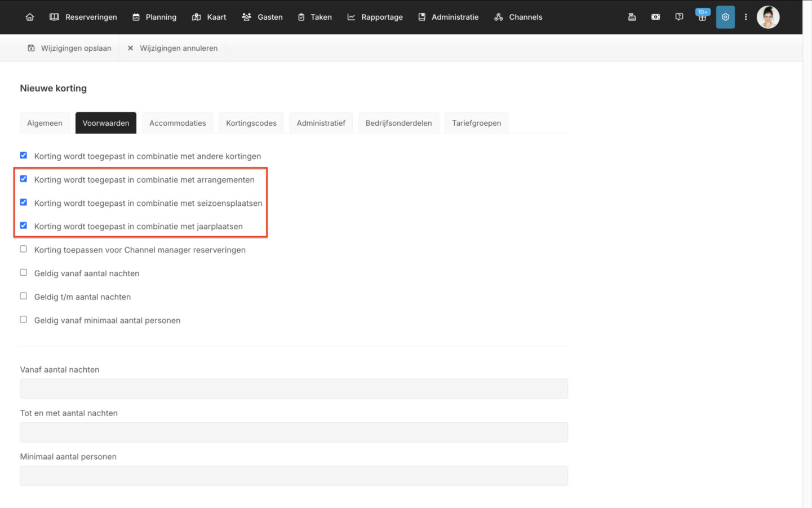Switch to the Kortingscodes tab

[x=251, y=123]
